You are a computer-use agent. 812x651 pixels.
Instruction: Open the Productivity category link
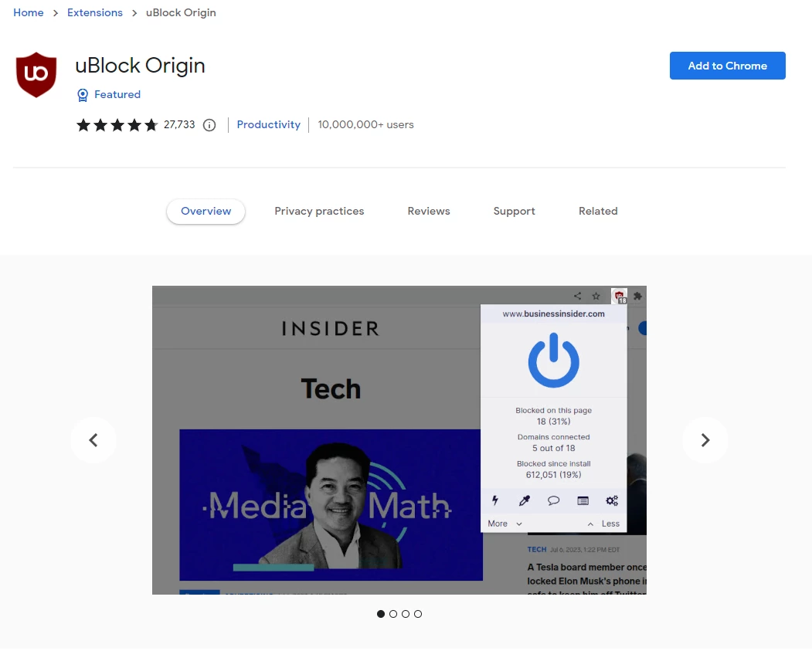pyautogui.click(x=268, y=124)
